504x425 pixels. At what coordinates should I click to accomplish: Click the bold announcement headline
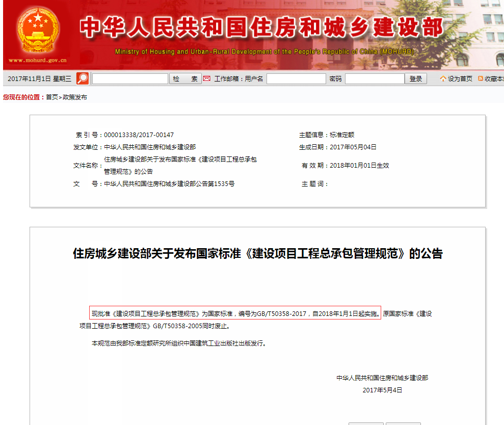pyautogui.click(x=258, y=253)
